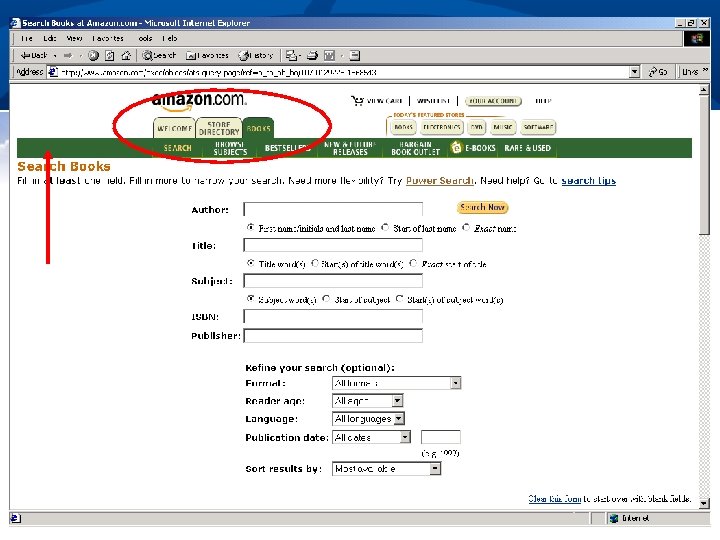Select Exact start of title radio
720x540 pixels.
[x=413, y=263]
